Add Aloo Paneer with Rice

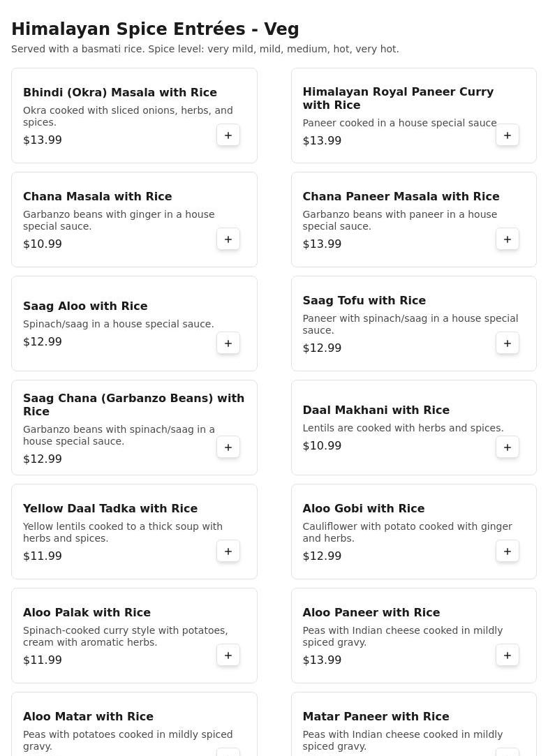(508, 655)
